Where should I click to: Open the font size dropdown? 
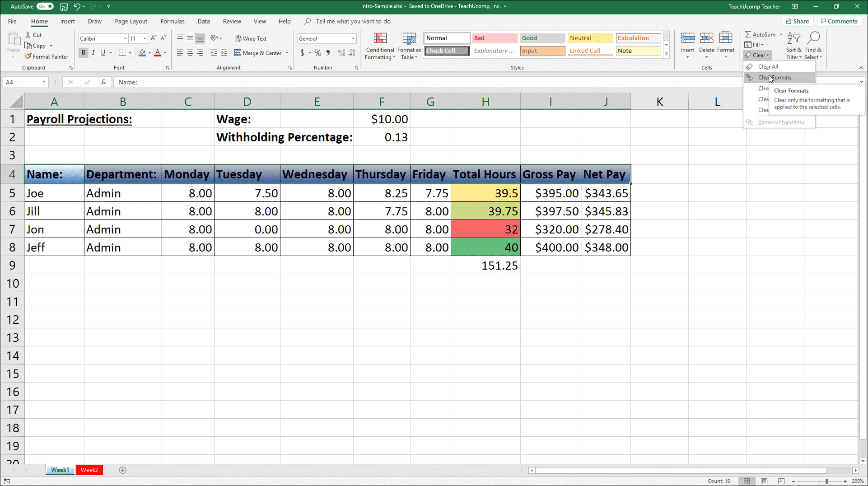pos(144,38)
